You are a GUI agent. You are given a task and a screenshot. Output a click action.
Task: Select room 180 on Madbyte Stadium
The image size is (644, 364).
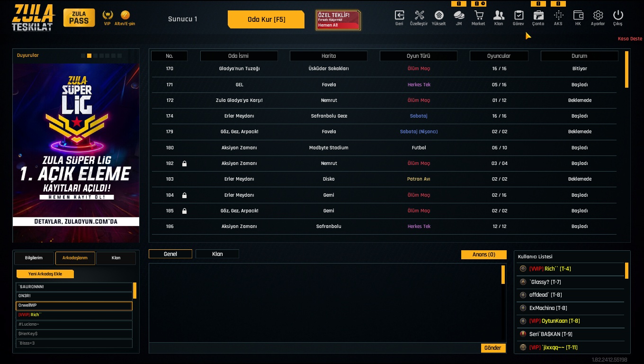click(x=384, y=148)
